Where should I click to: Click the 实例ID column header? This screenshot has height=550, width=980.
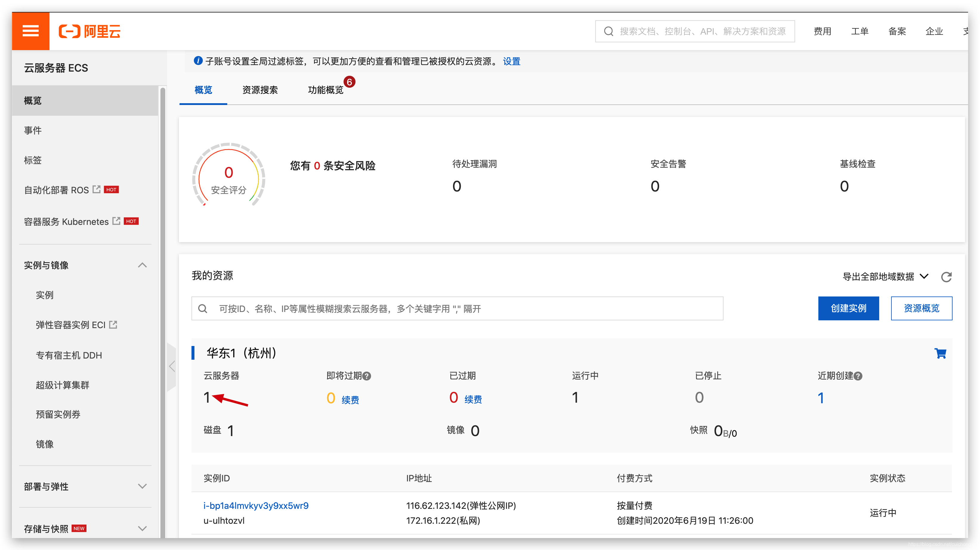tap(217, 478)
